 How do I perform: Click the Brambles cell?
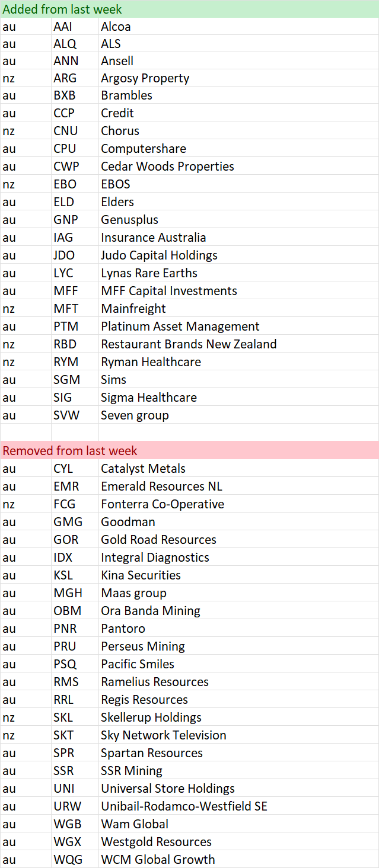click(238, 95)
